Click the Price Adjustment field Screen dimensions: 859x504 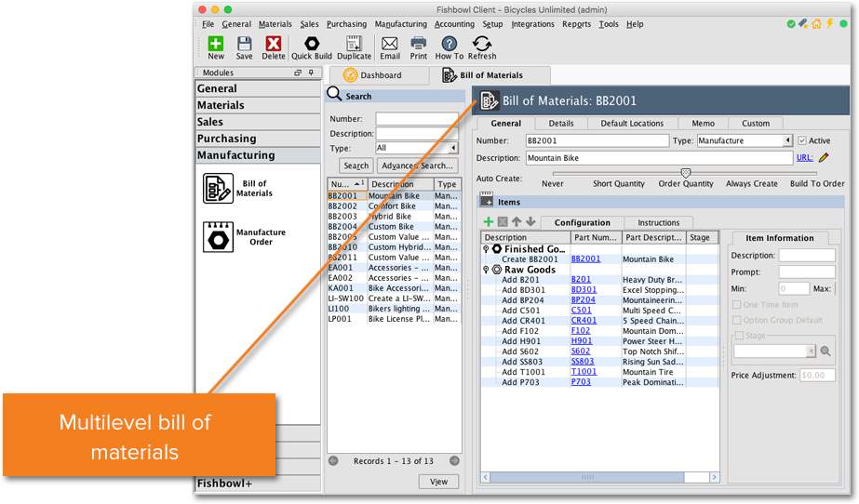(x=817, y=375)
